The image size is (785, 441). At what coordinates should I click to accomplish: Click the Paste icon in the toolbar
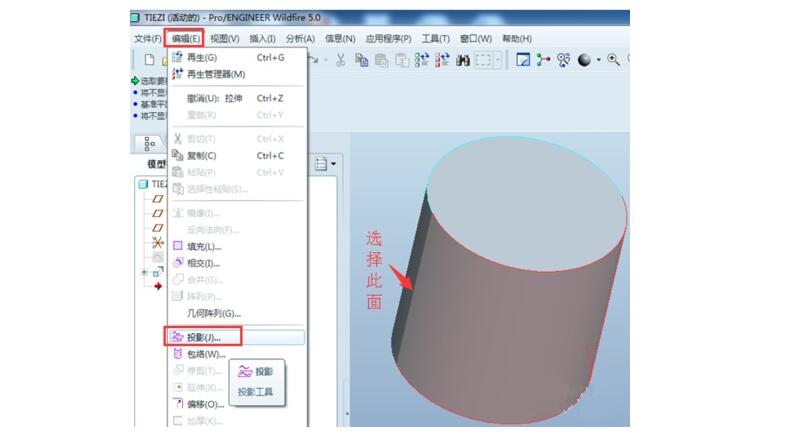tap(381, 60)
